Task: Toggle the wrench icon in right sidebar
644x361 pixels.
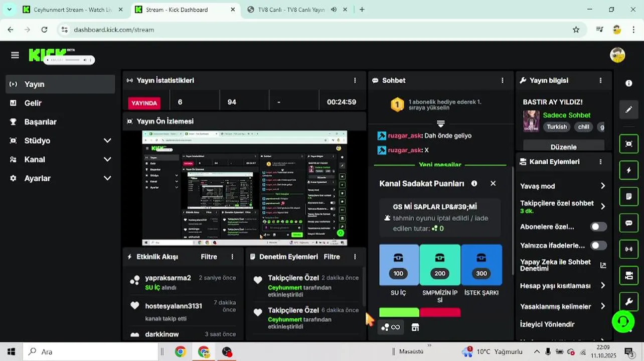Action: coord(629,301)
